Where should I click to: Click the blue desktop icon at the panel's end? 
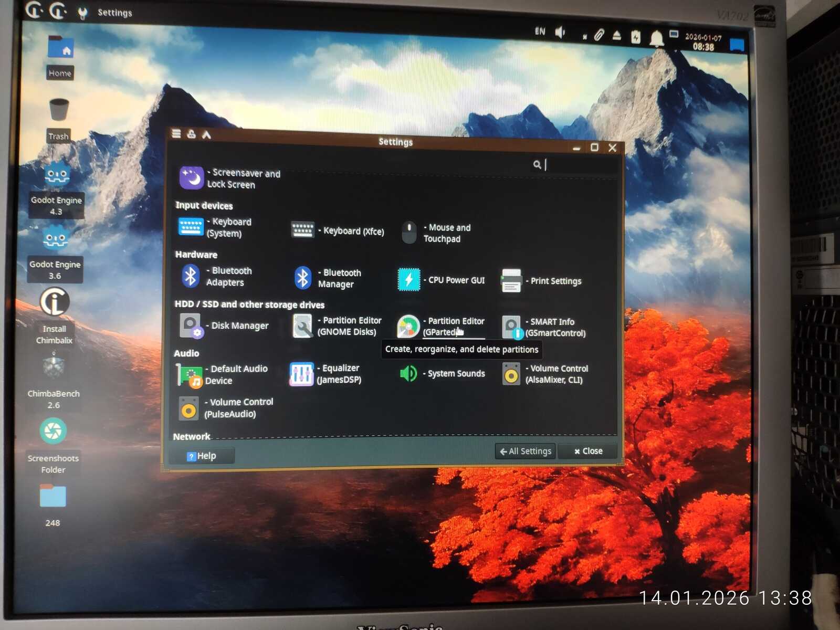(737, 45)
